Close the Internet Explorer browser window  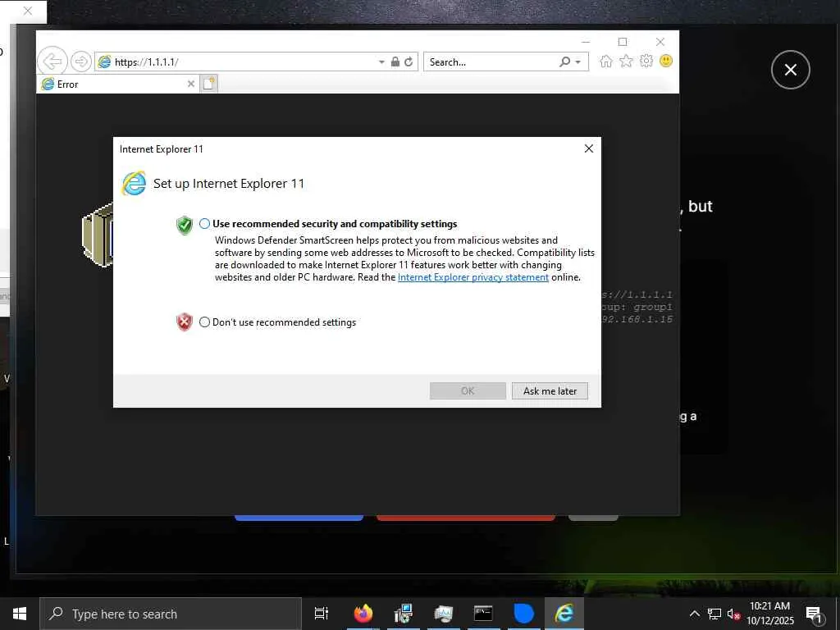coord(660,42)
